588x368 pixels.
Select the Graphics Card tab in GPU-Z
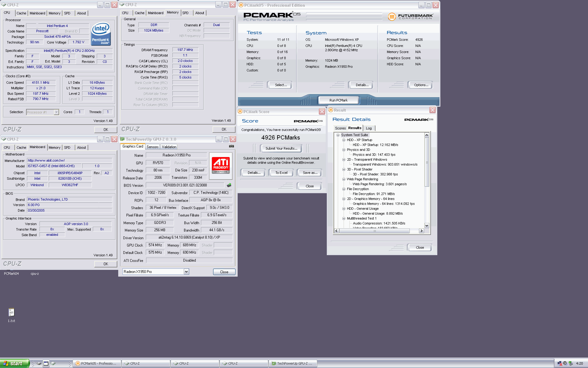(x=133, y=147)
